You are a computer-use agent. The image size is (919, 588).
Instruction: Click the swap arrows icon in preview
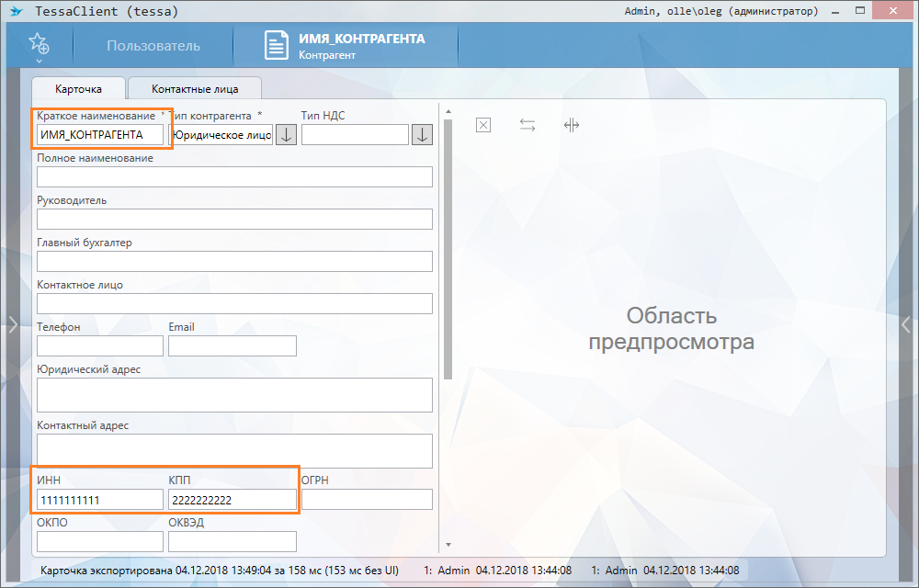[528, 125]
